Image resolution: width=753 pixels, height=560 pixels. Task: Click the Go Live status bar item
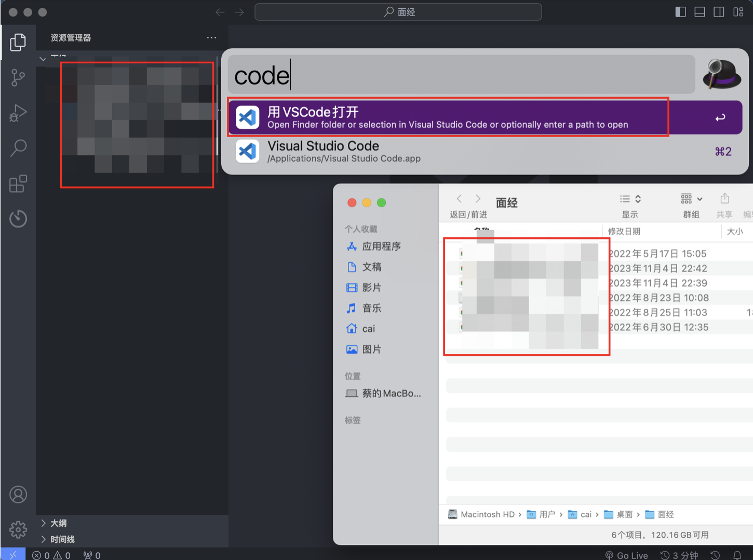(626, 555)
